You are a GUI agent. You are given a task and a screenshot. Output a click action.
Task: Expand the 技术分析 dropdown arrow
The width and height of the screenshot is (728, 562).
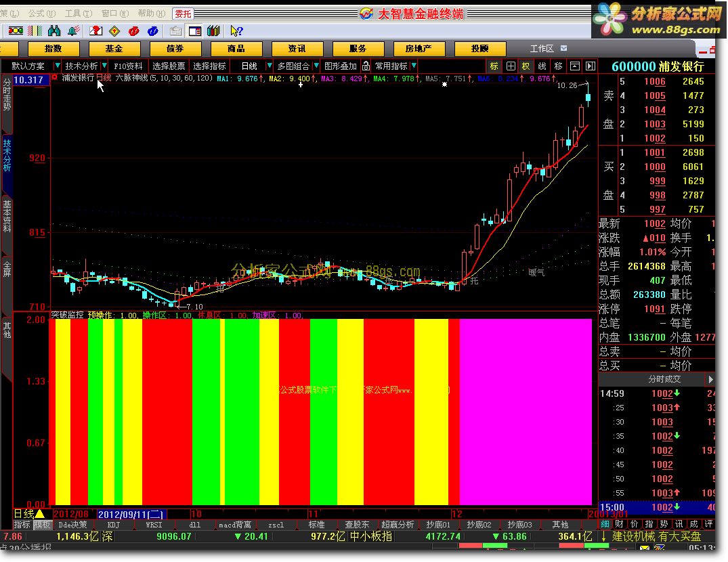coord(104,66)
